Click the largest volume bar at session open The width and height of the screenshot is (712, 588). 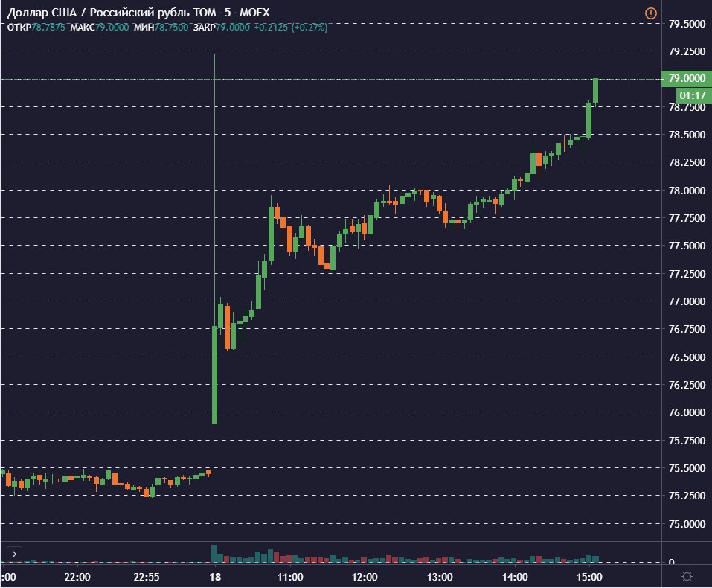(x=214, y=554)
